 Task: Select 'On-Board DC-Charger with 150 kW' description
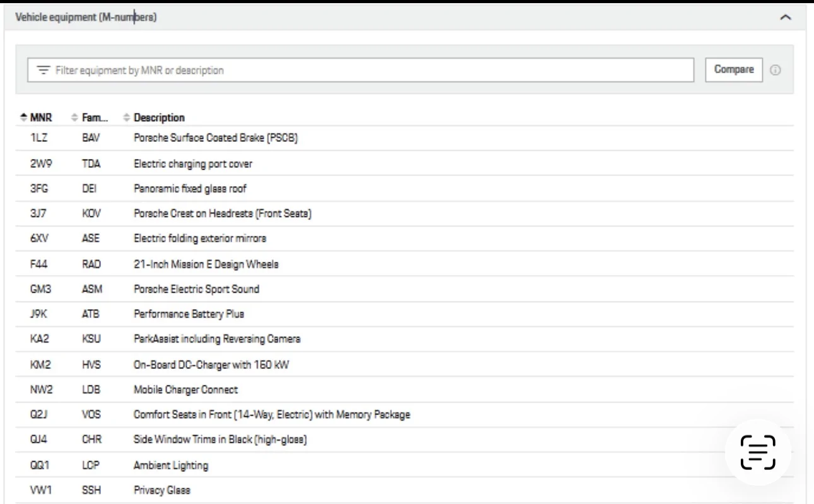[211, 365]
